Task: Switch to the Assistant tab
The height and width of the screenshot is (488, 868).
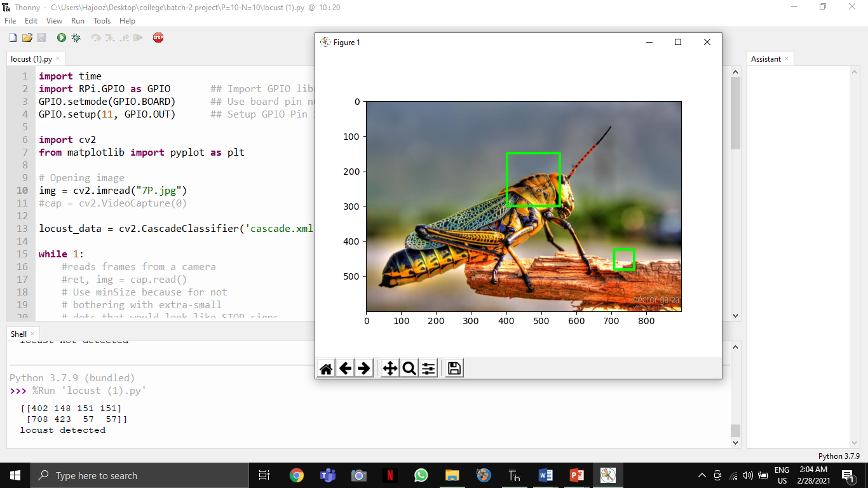Action: [x=766, y=58]
